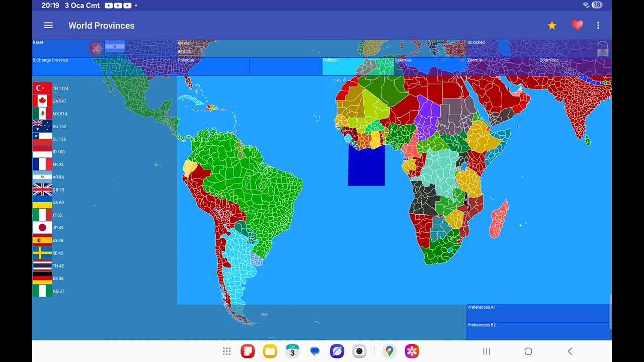The width and height of the screenshot is (644, 362).
Task: Open the app drawer grid icon
Action: 227,351
